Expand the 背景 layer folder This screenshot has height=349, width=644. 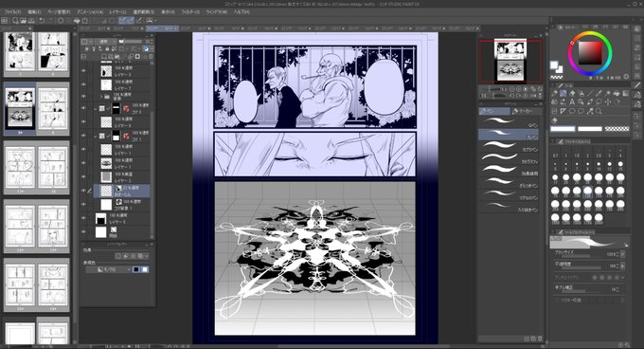101,97
